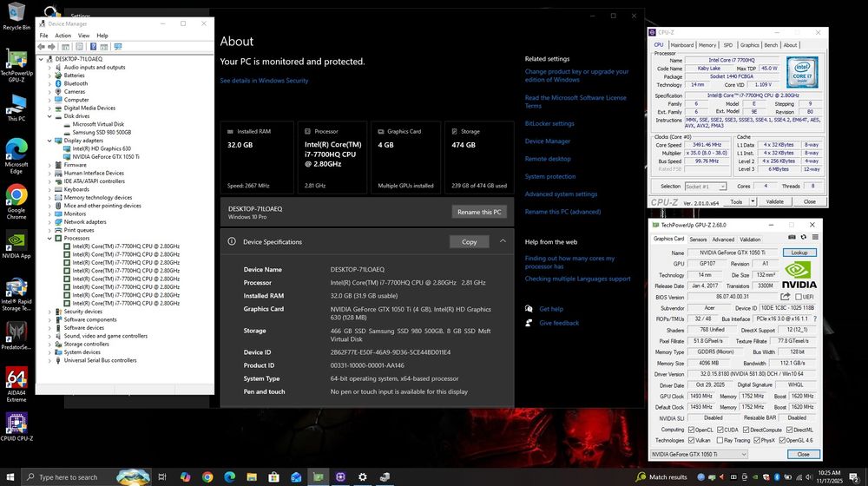The height and width of the screenshot is (486, 868).
Task: Click the Device Manager forward arrow
Action: click(x=51, y=47)
